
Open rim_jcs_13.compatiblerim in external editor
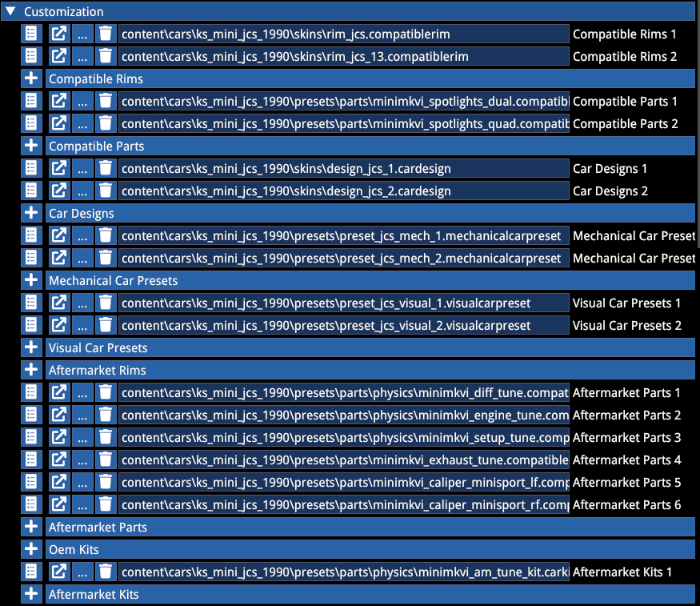coord(59,56)
